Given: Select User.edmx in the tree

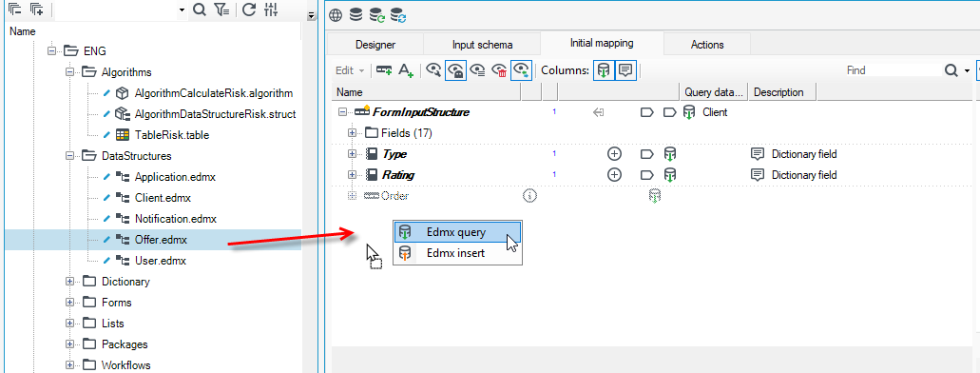Looking at the screenshot, I should click(160, 261).
